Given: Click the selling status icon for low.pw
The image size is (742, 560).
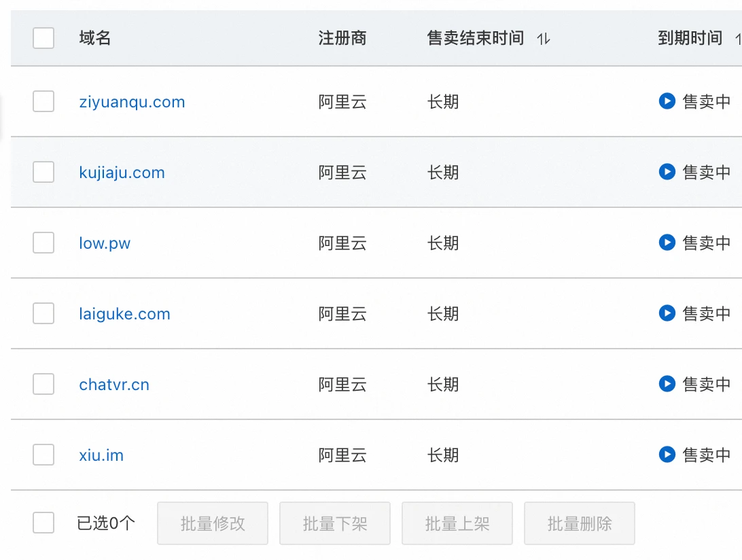Looking at the screenshot, I should pos(667,243).
